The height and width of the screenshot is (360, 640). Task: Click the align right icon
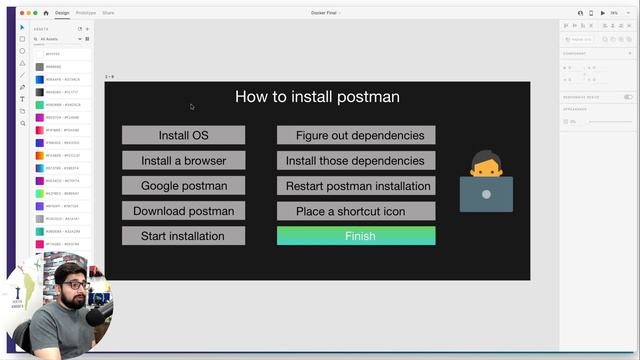(x=621, y=26)
